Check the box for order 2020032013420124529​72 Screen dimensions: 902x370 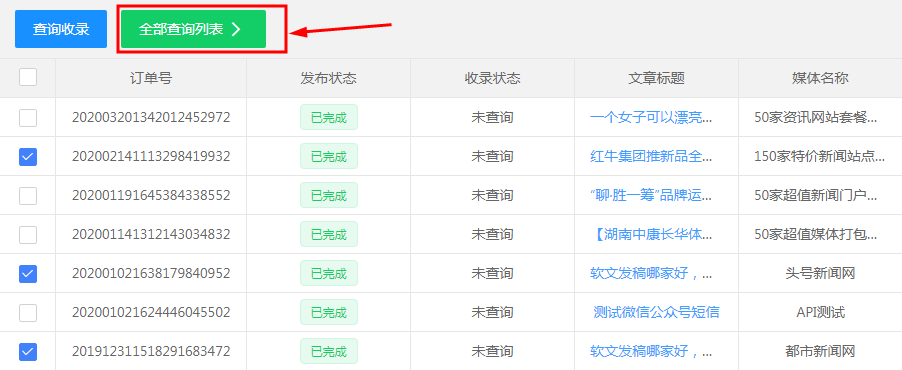click(28, 118)
